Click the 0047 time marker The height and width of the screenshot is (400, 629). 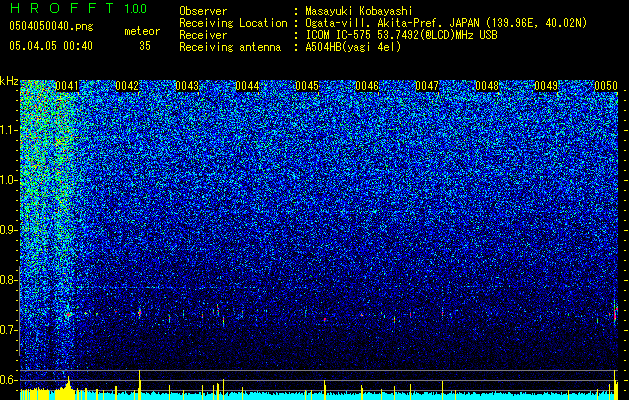pyautogui.click(x=427, y=86)
